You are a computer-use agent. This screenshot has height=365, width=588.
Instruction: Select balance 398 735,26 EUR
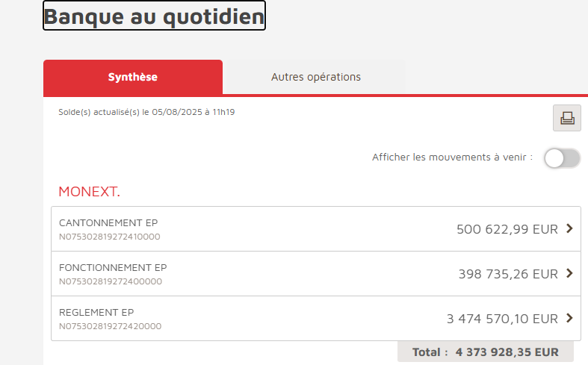[x=508, y=274]
